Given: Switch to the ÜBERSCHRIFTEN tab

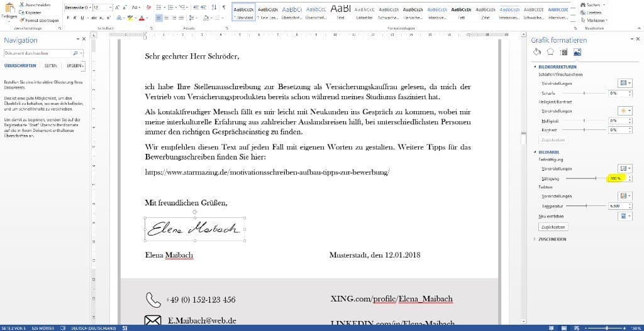Looking at the screenshot, I should click(x=20, y=65).
